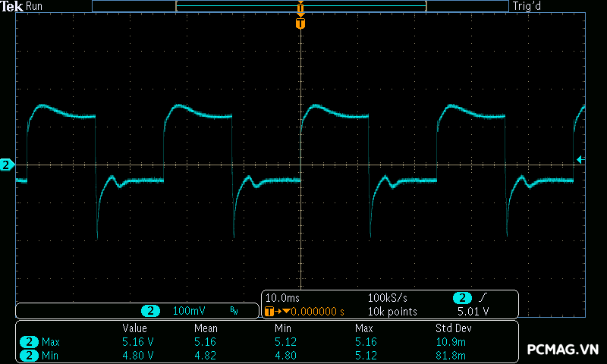Image resolution: width=607 pixels, height=364 pixels.
Task: Click the bandwidth limit Bw indicator
Action: [x=234, y=311]
